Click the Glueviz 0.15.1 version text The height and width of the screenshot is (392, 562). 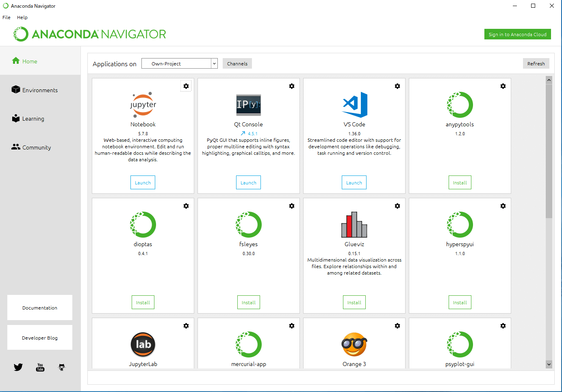click(x=354, y=253)
